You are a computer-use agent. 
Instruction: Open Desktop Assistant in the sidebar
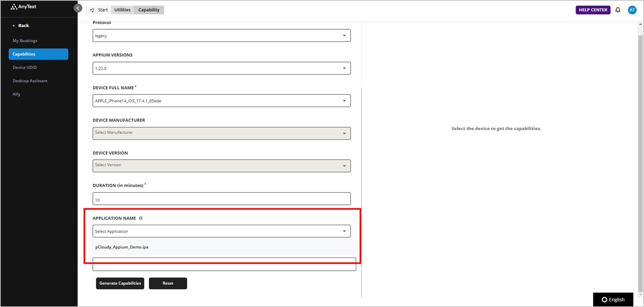point(30,81)
